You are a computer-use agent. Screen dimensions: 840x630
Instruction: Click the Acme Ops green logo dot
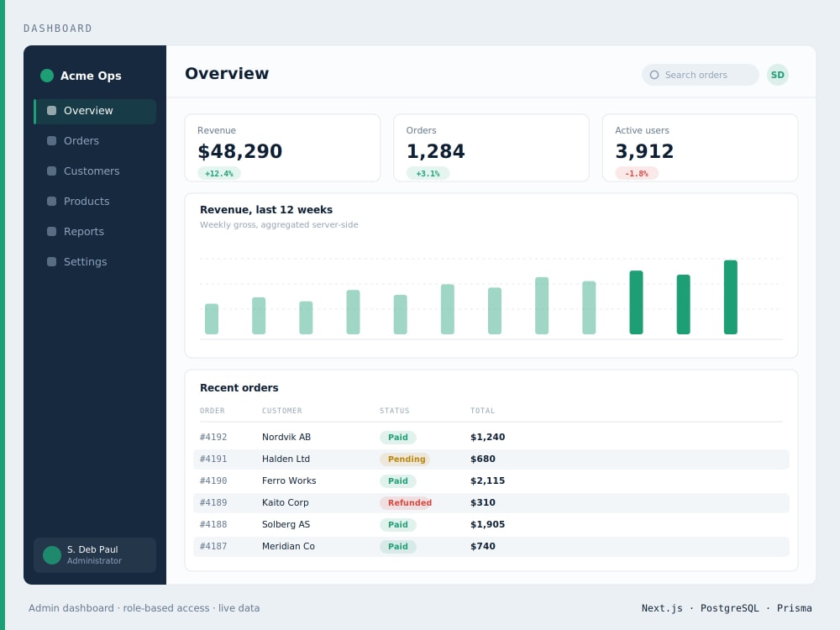tap(47, 76)
